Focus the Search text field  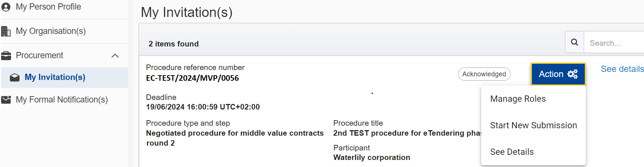click(x=614, y=43)
